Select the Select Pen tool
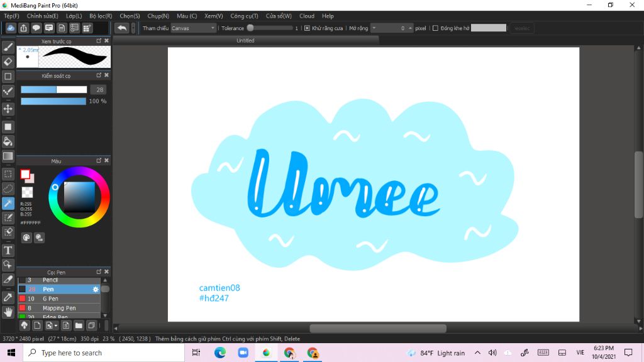The image size is (644, 362). (8, 217)
